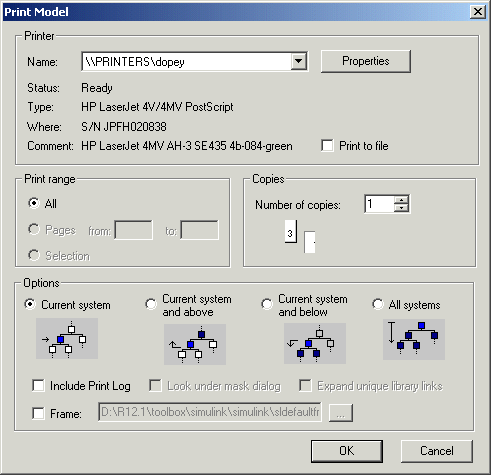Select Current system and above option
This screenshot has width=491, height=475.
[x=151, y=304]
